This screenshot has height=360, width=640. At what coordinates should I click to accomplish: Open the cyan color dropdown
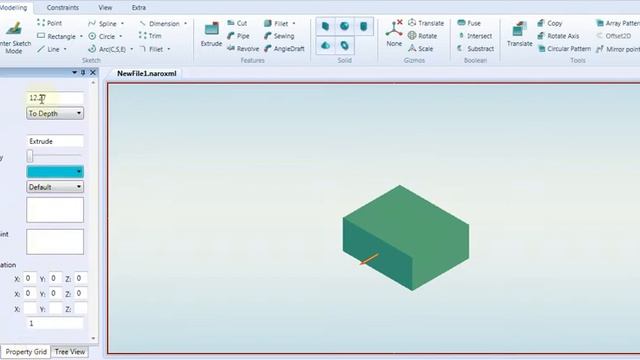pyautogui.click(x=55, y=171)
